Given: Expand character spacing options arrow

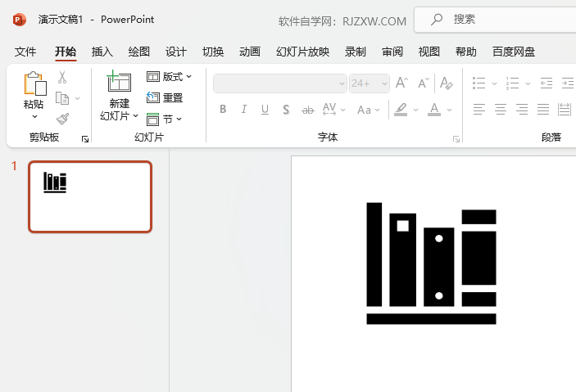Looking at the screenshot, I should (x=343, y=110).
